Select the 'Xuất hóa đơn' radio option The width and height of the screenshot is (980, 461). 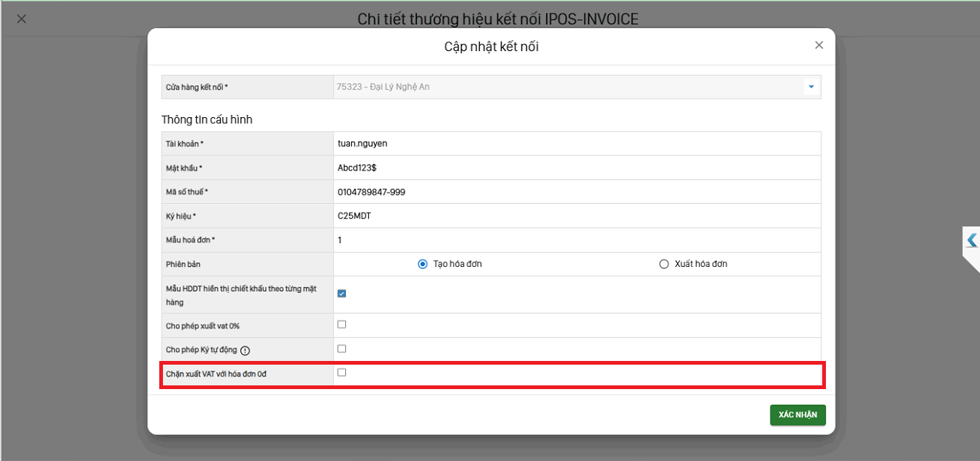coord(664,264)
